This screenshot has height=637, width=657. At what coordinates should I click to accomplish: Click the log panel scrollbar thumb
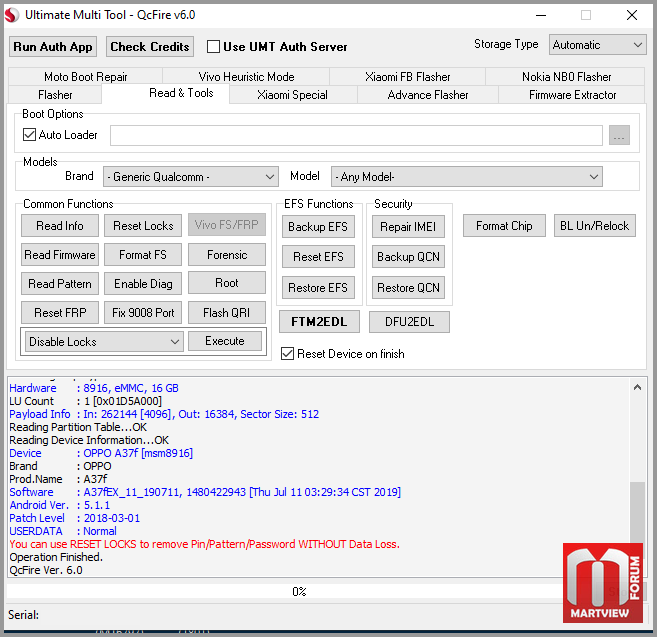pyautogui.click(x=637, y=513)
